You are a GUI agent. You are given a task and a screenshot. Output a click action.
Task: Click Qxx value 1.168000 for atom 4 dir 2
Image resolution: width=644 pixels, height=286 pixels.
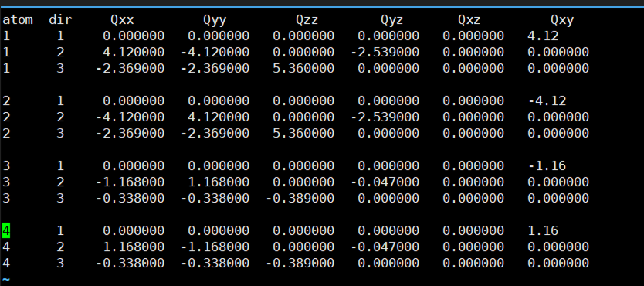134,247
